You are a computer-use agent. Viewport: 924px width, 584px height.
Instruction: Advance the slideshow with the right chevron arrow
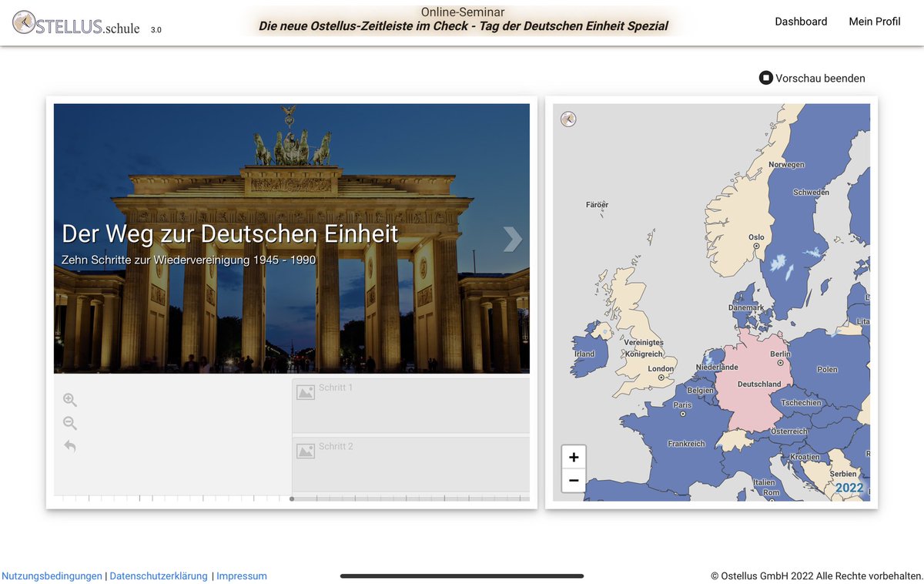pos(512,240)
